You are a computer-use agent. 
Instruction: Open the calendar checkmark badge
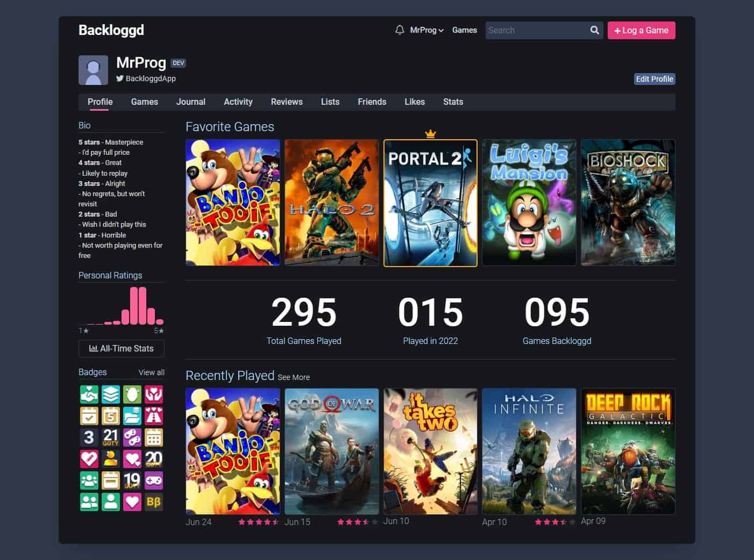click(x=89, y=415)
